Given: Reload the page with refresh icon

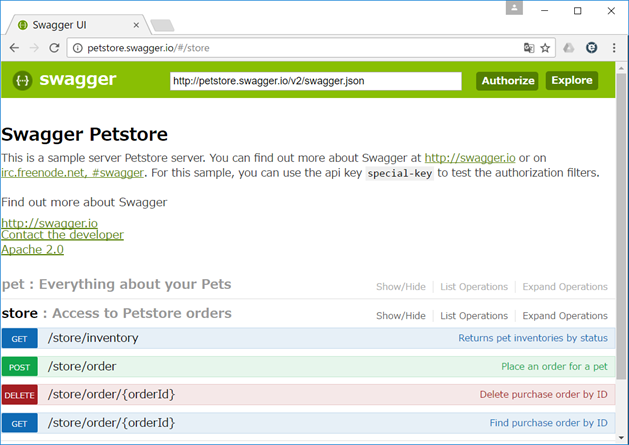Looking at the screenshot, I should coord(54,48).
